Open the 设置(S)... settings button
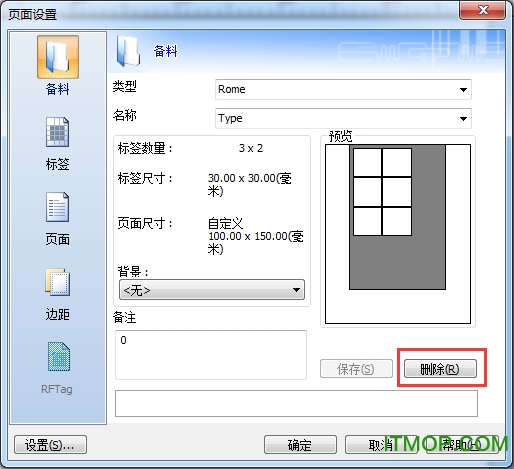This screenshot has width=514, height=469. click(x=50, y=445)
